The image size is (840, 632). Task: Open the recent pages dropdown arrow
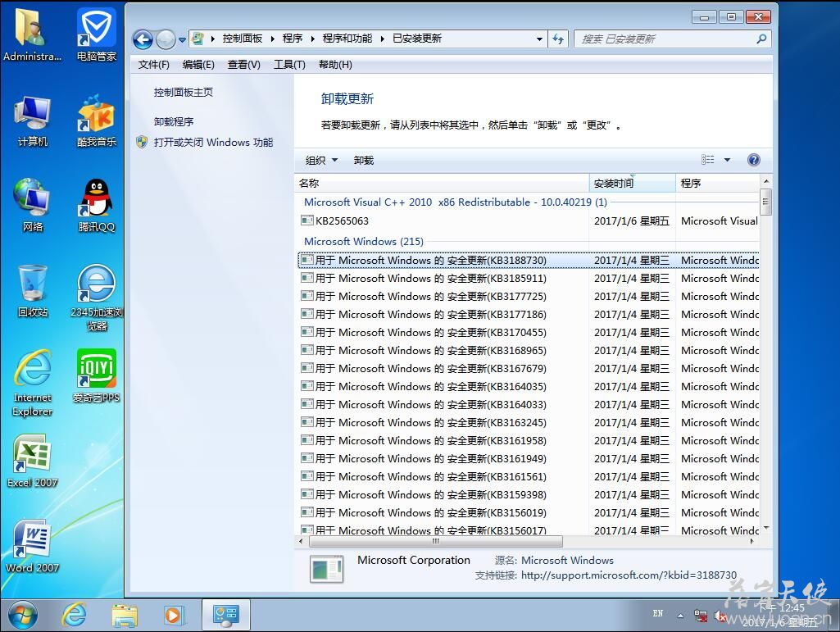[x=182, y=39]
